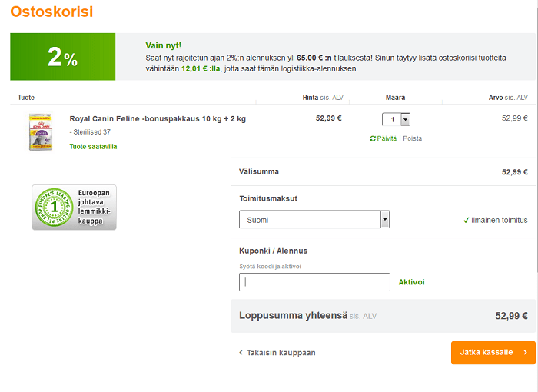Image resolution: width=538 pixels, height=392 pixels.
Task: Click the Ostoskorisi page heading
Action: tap(51, 12)
